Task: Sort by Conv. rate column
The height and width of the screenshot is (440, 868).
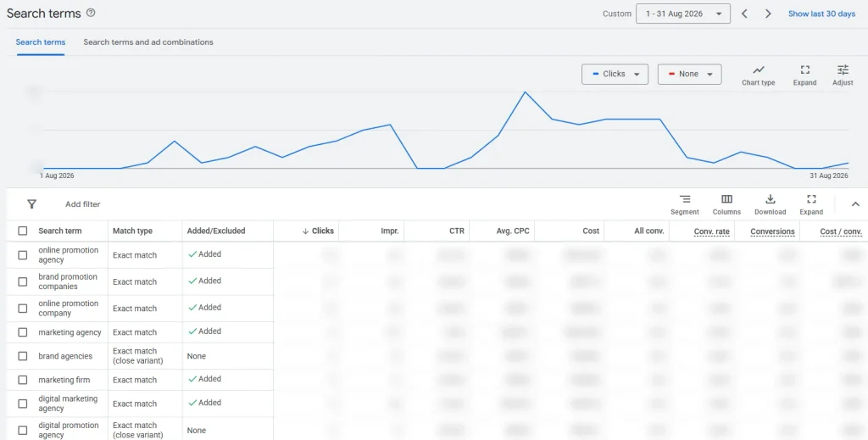Action: tap(711, 231)
